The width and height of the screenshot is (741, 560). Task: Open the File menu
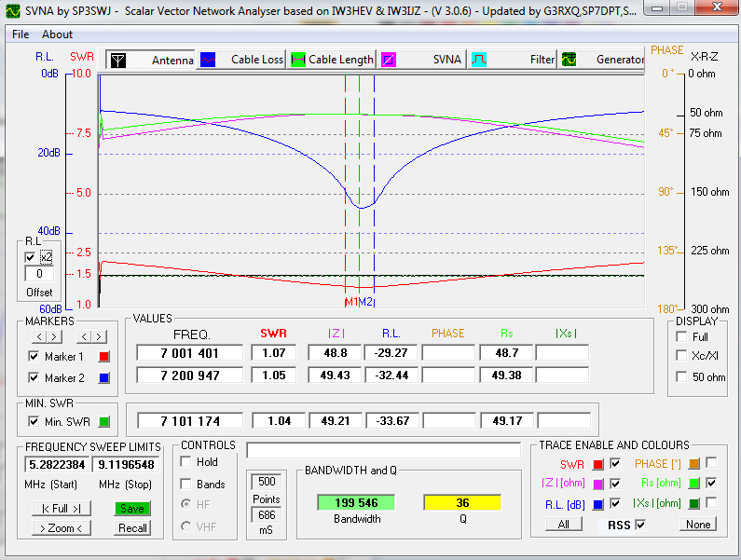(x=21, y=34)
